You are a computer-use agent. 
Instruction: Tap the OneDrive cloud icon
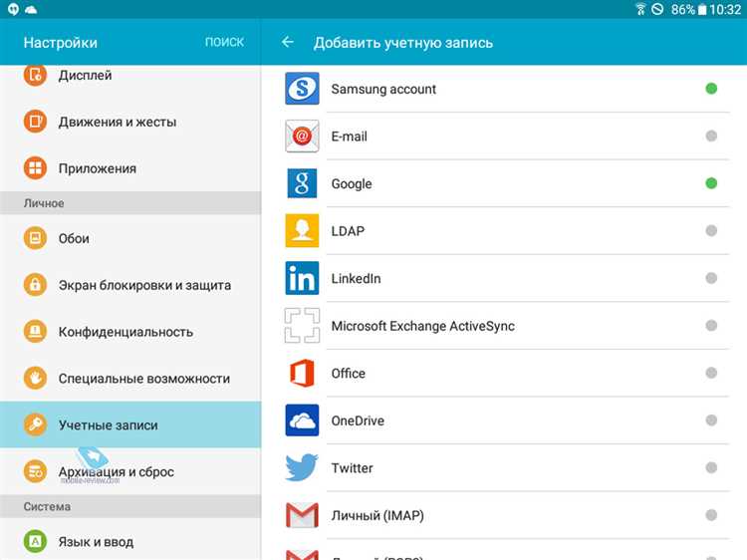pyautogui.click(x=302, y=420)
